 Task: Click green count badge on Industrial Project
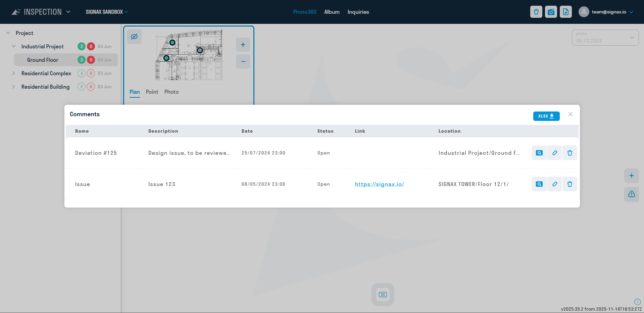tap(82, 46)
